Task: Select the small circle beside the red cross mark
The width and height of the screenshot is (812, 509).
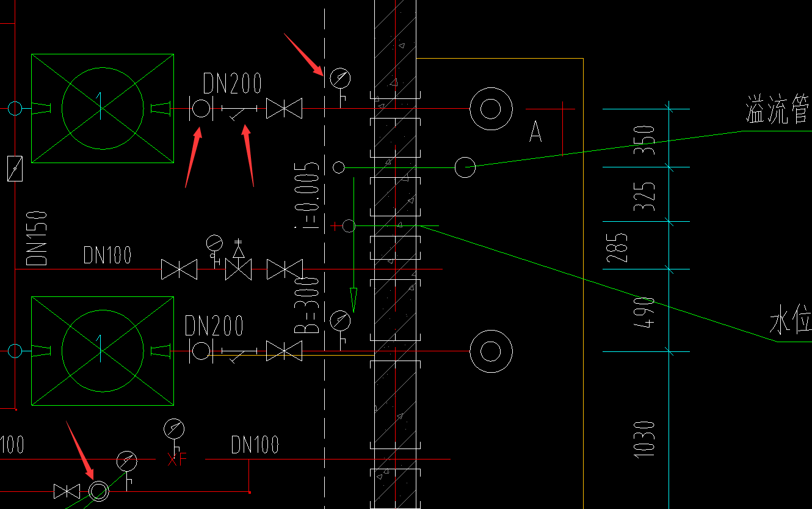Action: [x=349, y=226]
